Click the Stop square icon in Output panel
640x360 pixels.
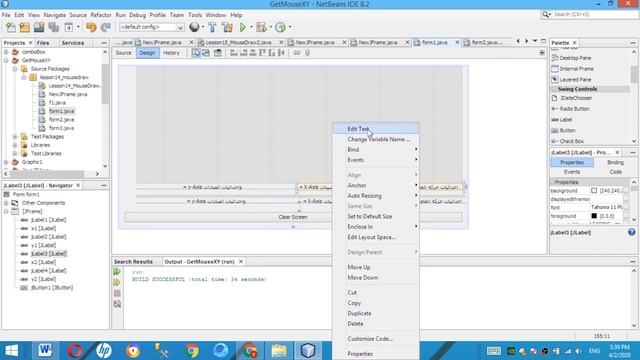117,293
